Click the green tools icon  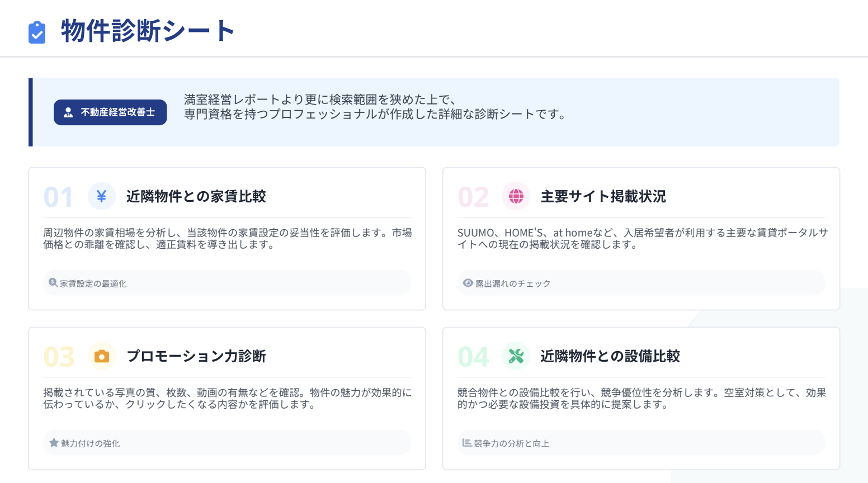click(516, 356)
